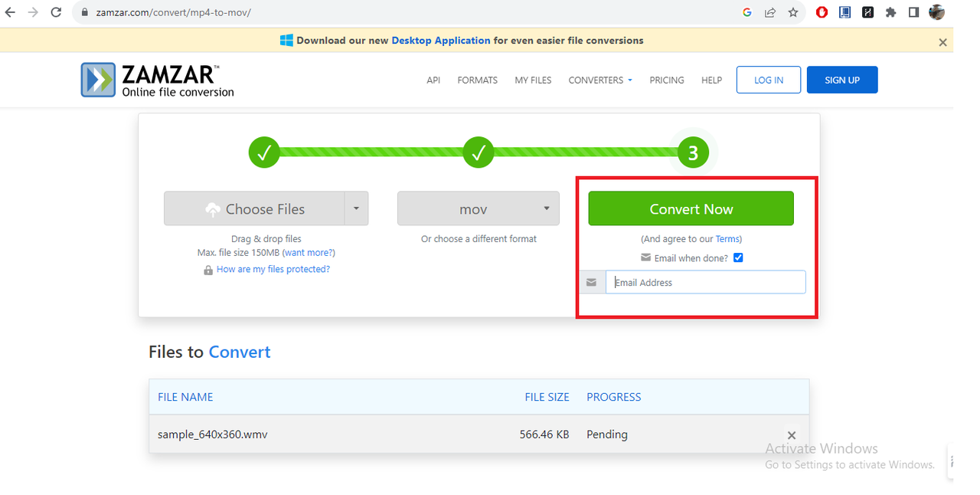
Task: Click step one green checkmark circle
Action: click(x=264, y=153)
